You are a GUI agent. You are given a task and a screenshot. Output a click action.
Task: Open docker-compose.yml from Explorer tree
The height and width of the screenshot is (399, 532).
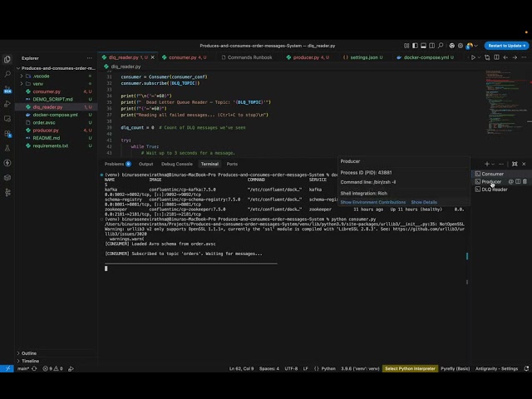(x=55, y=115)
